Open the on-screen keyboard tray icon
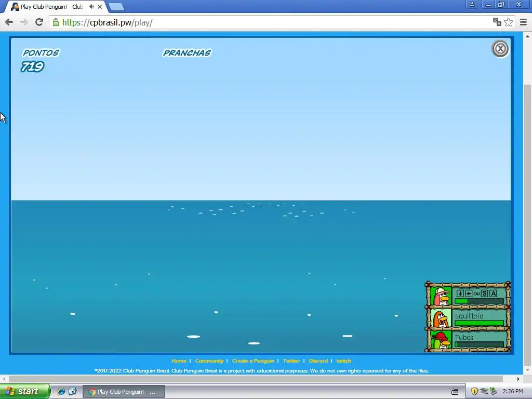The height and width of the screenshot is (399, 532). [x=455, y=392]
